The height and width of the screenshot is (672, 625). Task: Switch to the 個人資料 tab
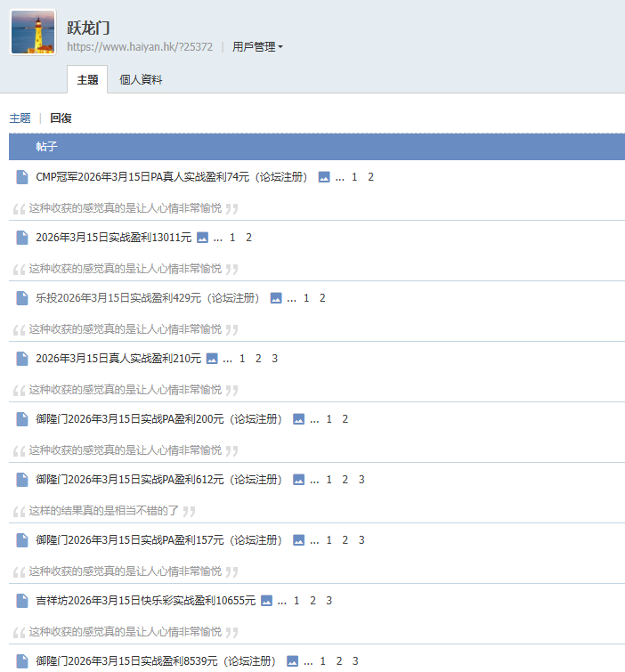click(x=141, y=79)
